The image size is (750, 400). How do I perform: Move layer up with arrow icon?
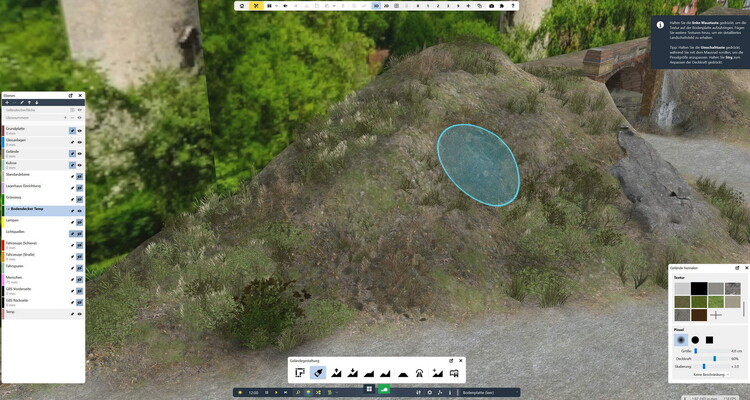(x=29, y=102)
